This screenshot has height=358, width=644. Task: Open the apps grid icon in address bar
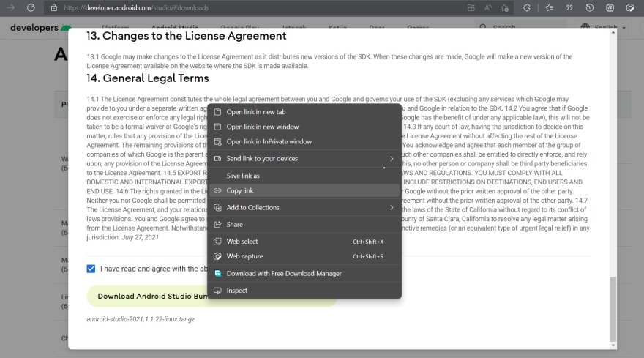[x=471, y=7]
